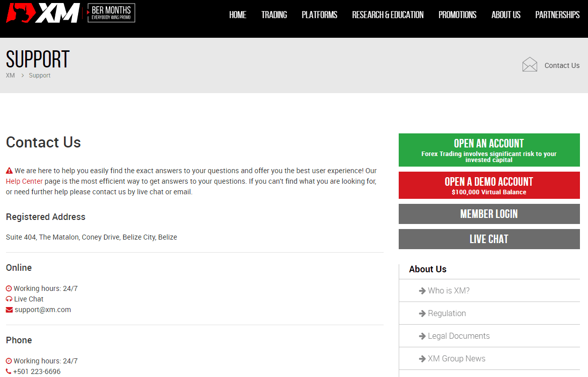Viewport: 588px width, 377px height.
Task: Click the clock icon under Phone section
Action: click(x=8, y=360)
